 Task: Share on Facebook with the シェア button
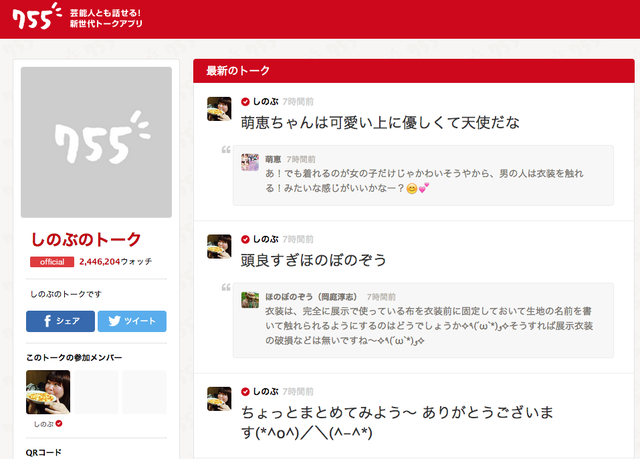[60, 321]
